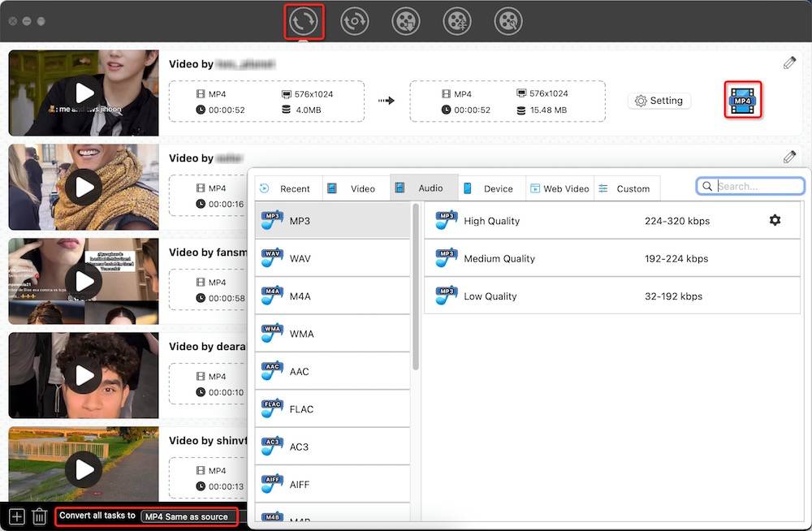Screen dimensions: 812x531
Task: Switch to the Video tab
Action: point(356,188)
